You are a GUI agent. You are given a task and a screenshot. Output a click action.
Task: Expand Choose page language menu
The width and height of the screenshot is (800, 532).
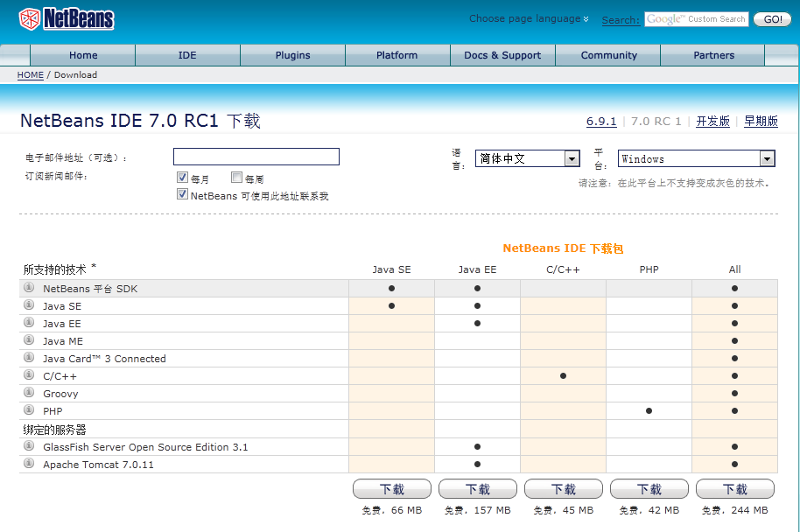coord(529,18)
